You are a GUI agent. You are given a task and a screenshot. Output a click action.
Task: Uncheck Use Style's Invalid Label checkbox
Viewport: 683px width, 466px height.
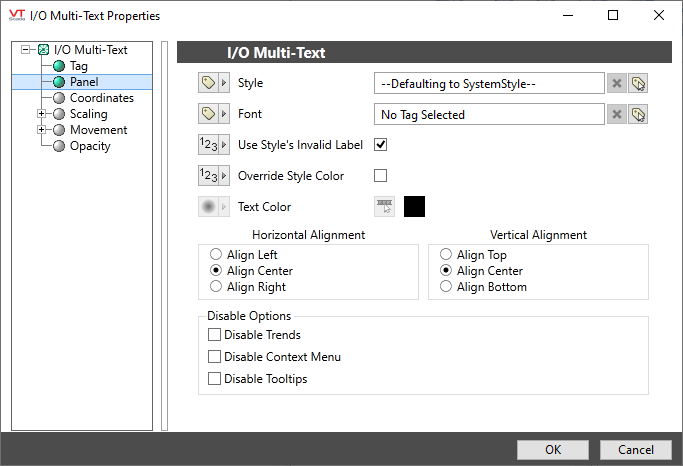380,145
